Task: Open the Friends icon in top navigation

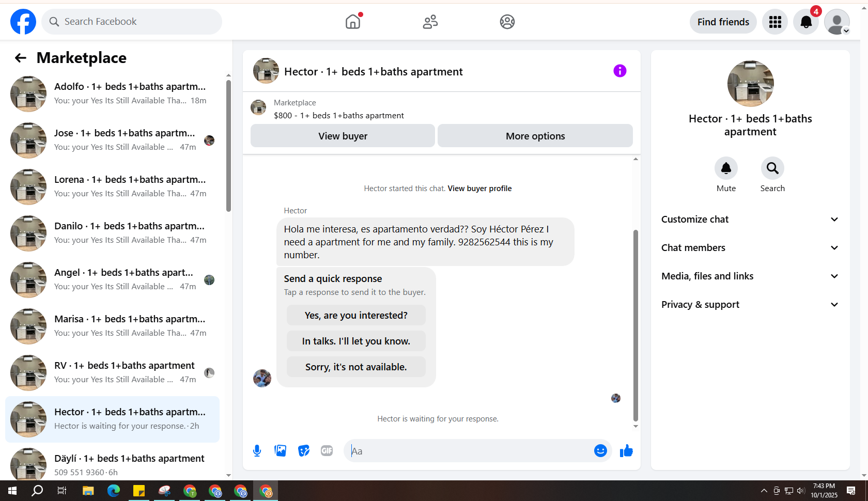Action: coord(430,22)
